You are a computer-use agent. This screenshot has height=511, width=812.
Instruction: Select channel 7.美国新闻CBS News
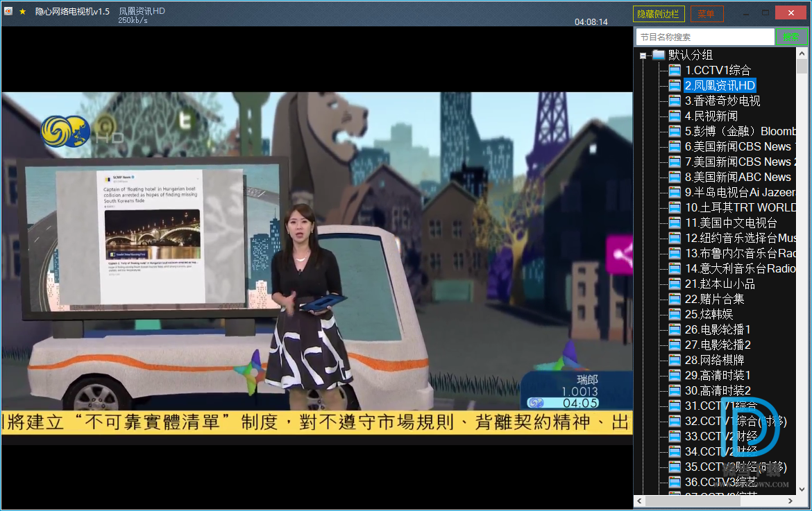tap(740, 162)
